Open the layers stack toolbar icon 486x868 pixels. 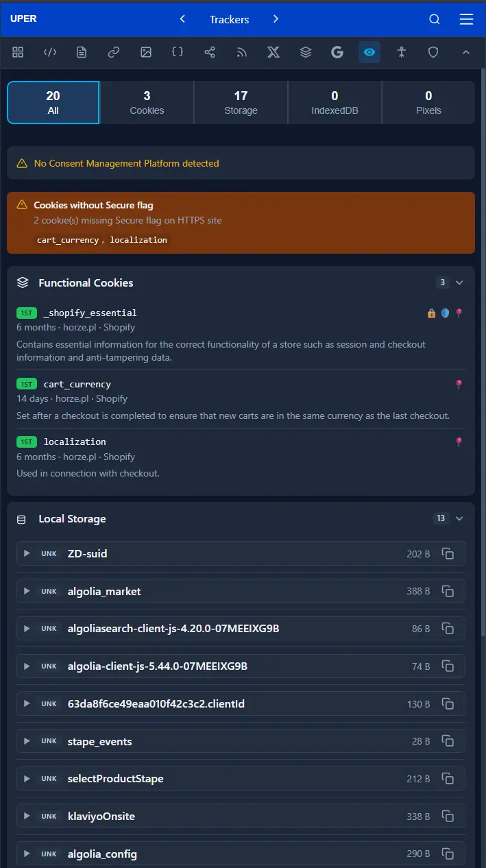306,52
